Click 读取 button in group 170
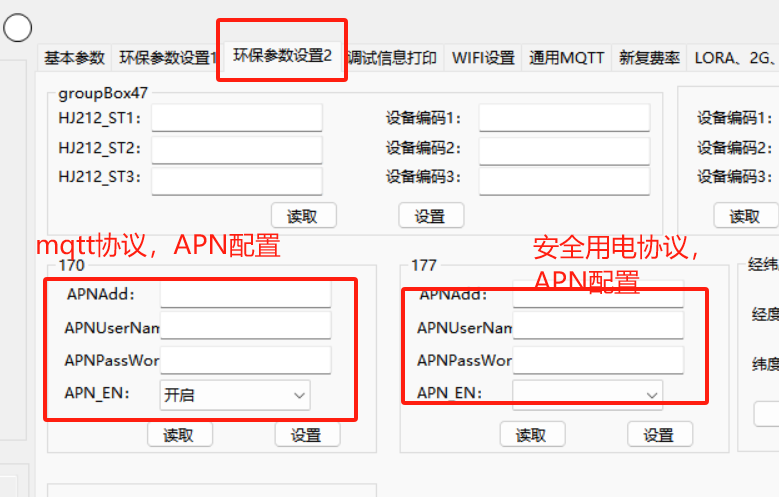The image size is (779, 497). pos(180,435)
